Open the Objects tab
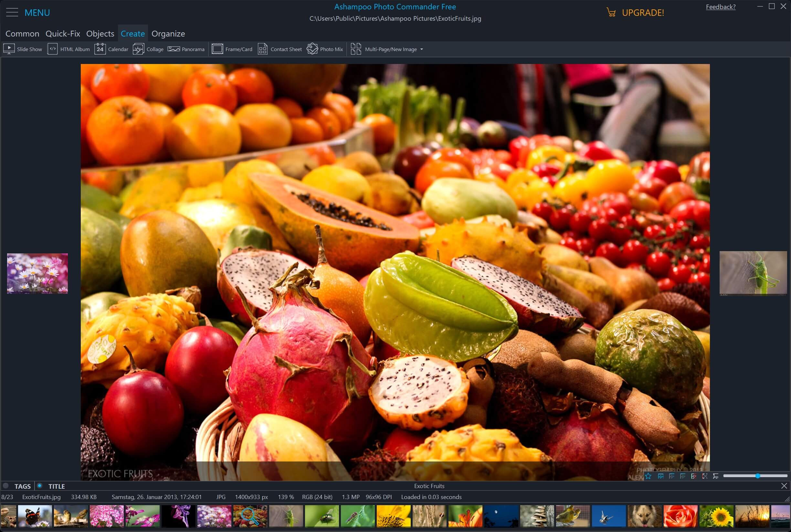The height and width of the screenshot is (532, 791). 100,34
